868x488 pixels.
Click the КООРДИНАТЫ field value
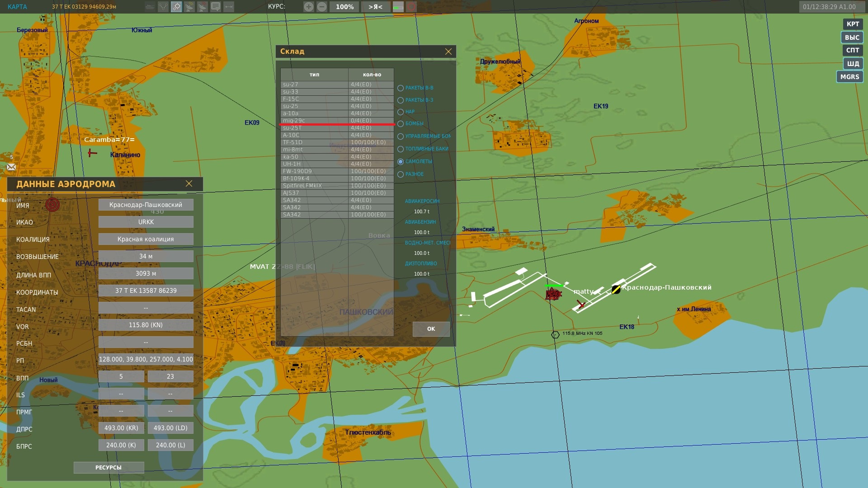[146, 291]
